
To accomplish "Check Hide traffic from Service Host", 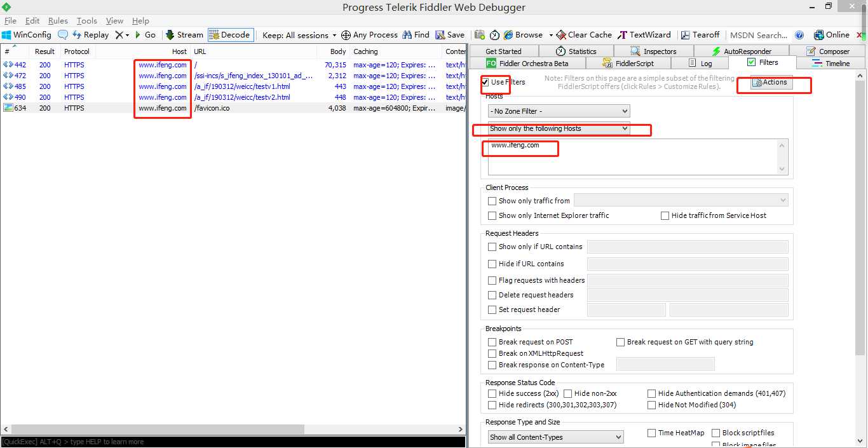I will tap(665, 215).
